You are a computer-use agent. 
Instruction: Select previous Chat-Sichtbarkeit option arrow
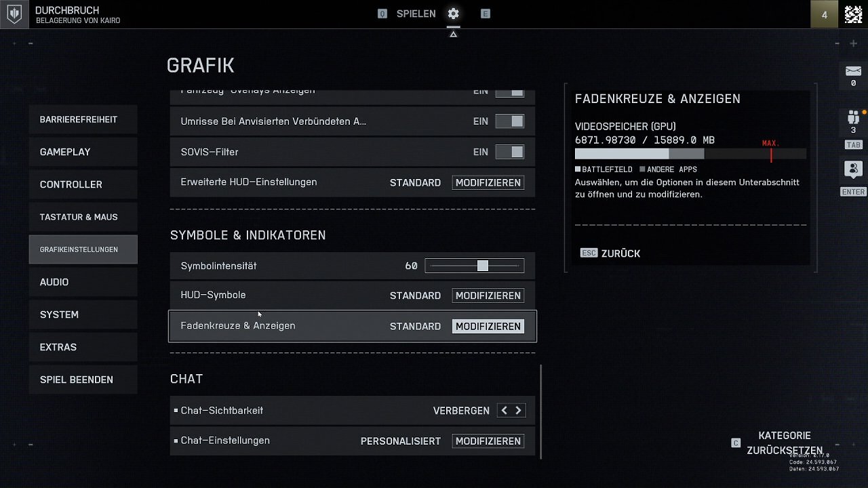(504, 410)
